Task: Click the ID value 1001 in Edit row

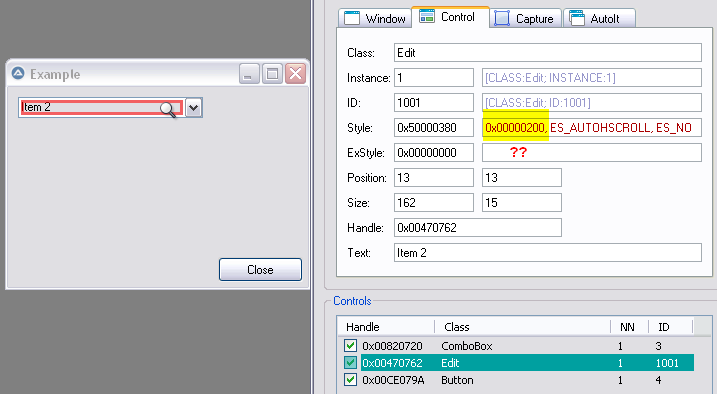Action: 667,363
